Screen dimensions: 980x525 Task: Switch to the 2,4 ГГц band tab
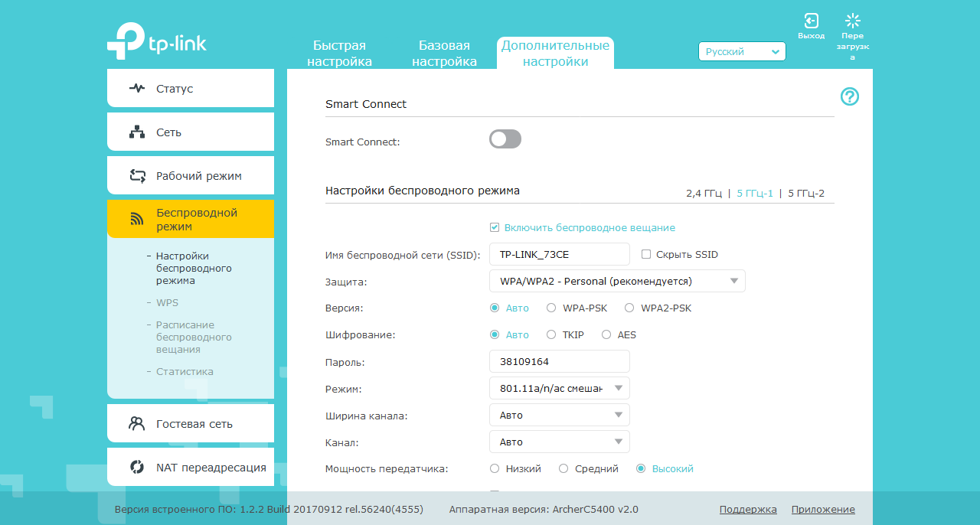(704, 194)
